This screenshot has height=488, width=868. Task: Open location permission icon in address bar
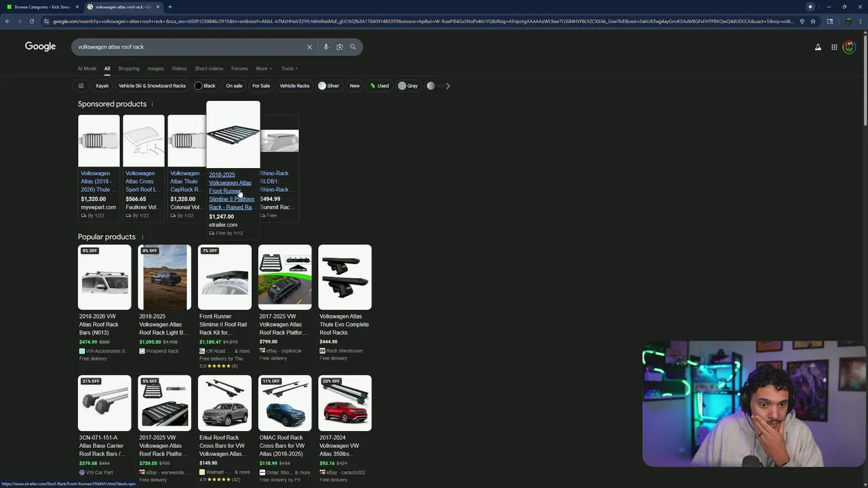[802, 21]
